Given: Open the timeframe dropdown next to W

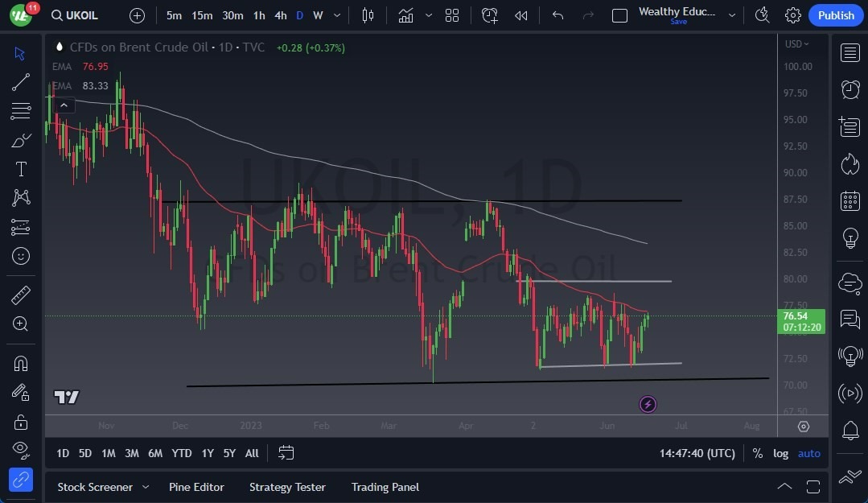Looking at the screenshot, I should click(336, 15).
